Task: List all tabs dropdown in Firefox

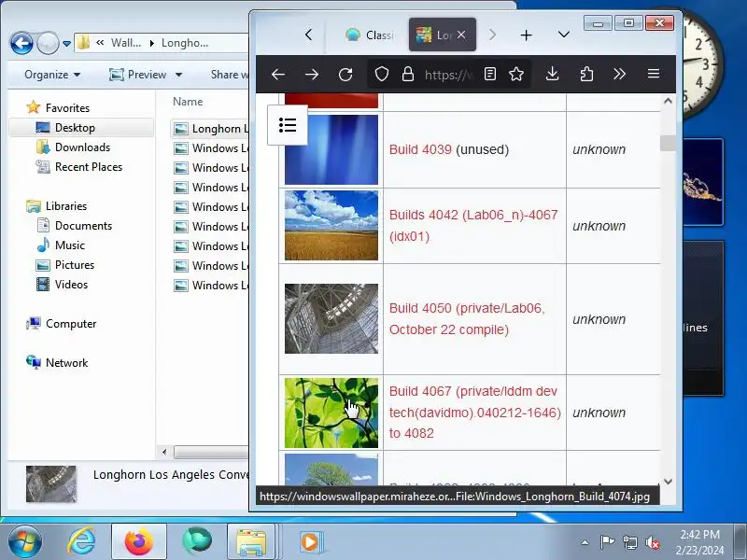Action: (x=564, y=35)
